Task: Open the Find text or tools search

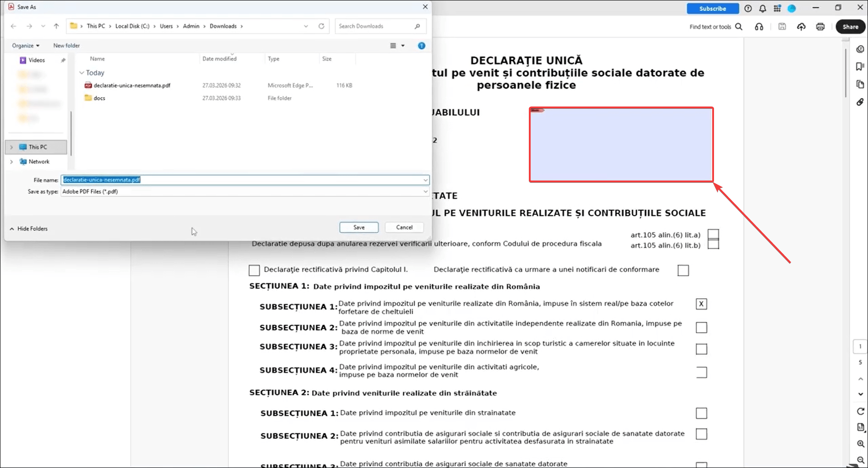Action: coord(715,27)
